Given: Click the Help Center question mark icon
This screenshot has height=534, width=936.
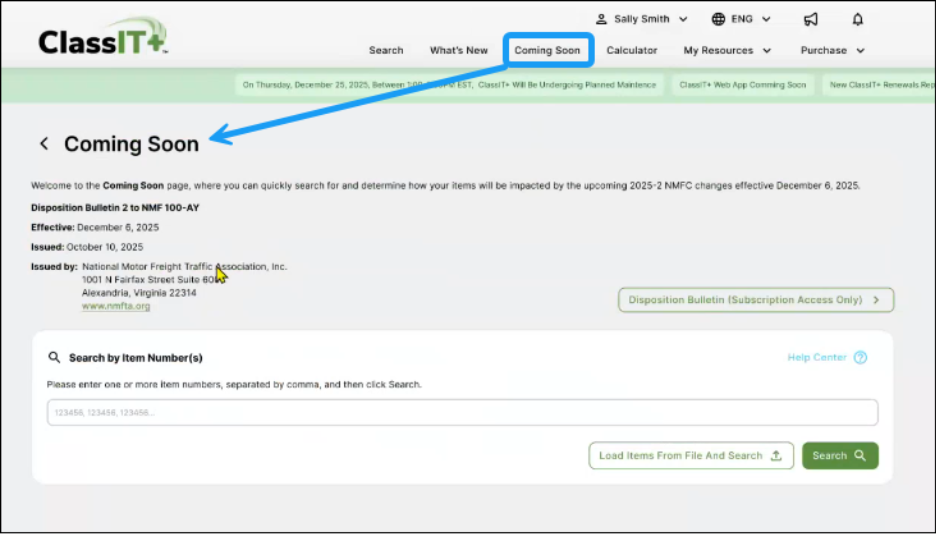Looking at the screenshot, I should (x=860, y=358).
